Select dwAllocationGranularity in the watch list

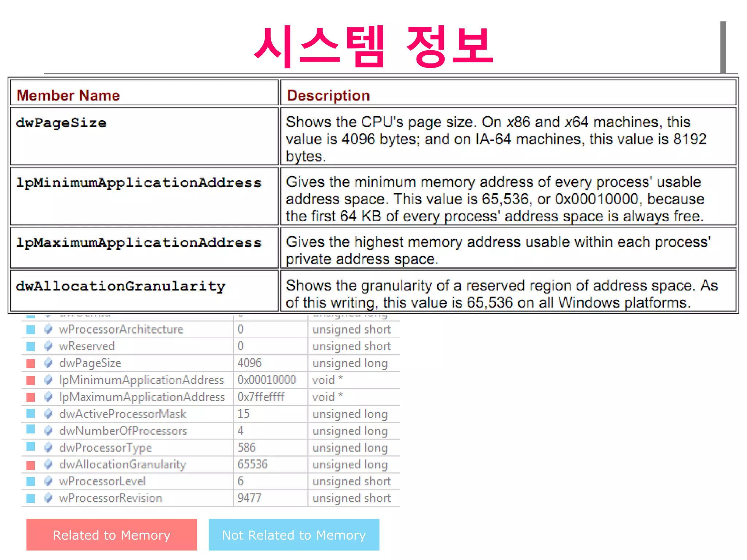tap(123, 465)
